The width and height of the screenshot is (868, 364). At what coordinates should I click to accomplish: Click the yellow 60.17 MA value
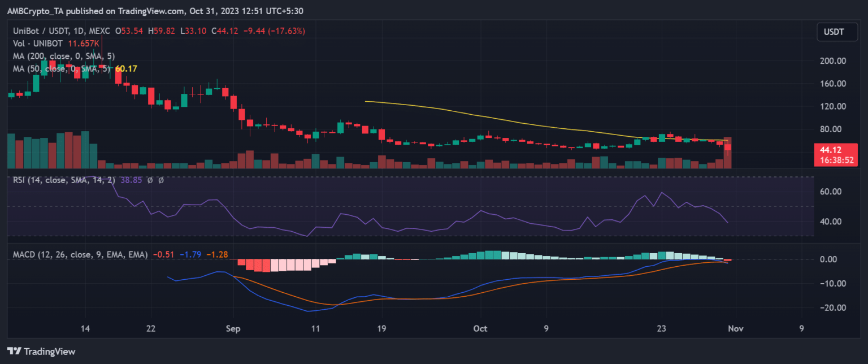coord(126,68)
